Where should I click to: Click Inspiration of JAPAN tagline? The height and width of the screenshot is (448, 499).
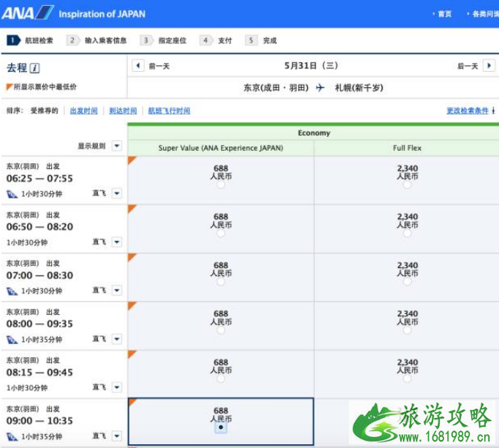pyautogui.click(x=102, y=14)
